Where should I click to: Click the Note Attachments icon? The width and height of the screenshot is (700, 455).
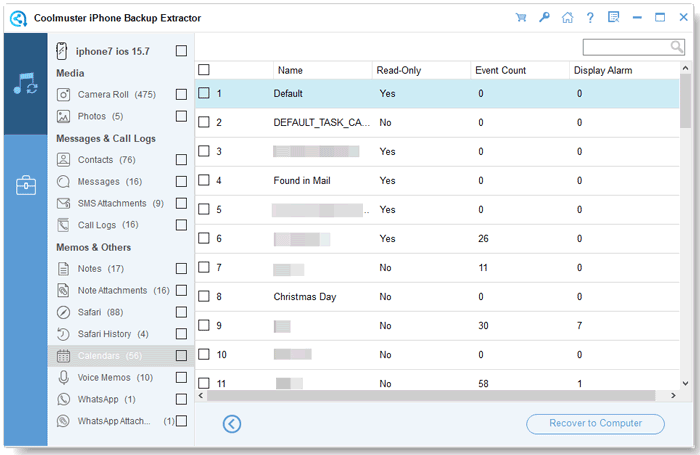(x=63, y=290)
